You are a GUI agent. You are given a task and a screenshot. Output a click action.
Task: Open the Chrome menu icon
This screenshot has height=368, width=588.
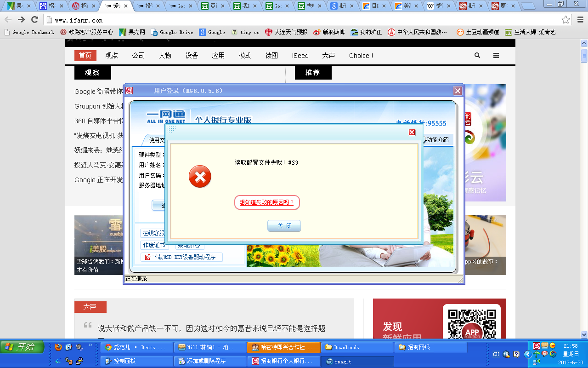pyautogui.click(x=579, y=20)
